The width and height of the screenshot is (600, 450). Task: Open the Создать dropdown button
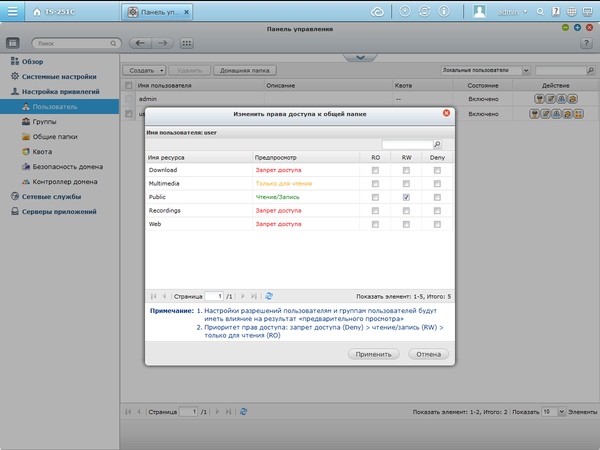[x=144, y=70]
